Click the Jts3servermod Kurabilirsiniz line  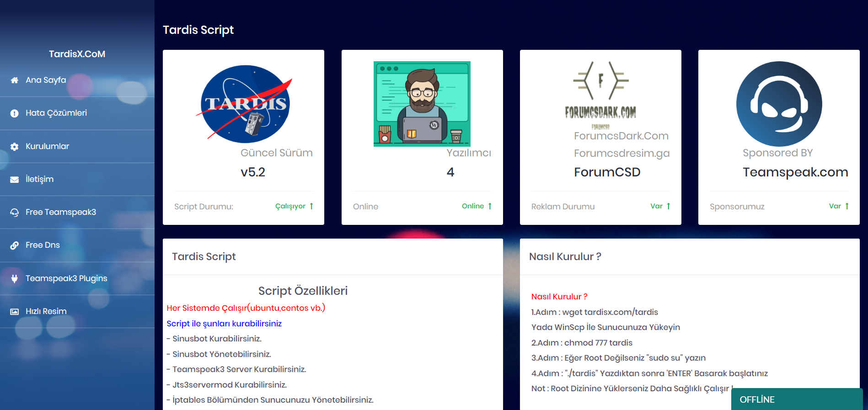227,385
